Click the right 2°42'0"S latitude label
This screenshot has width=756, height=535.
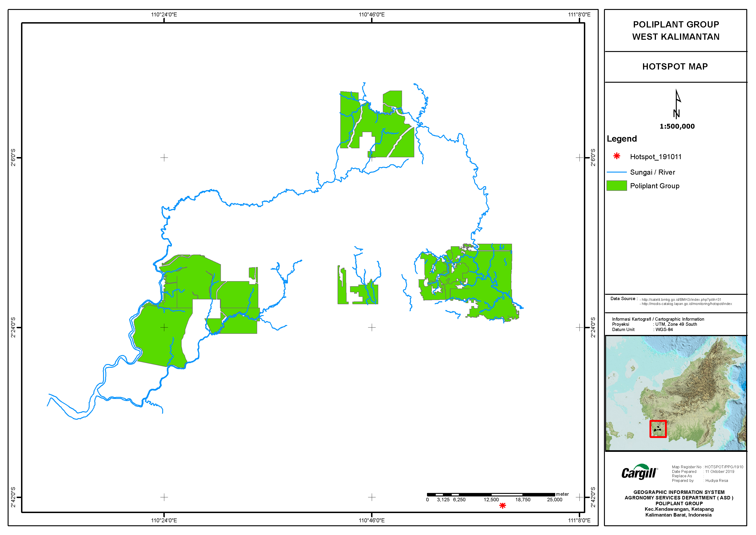593,497
